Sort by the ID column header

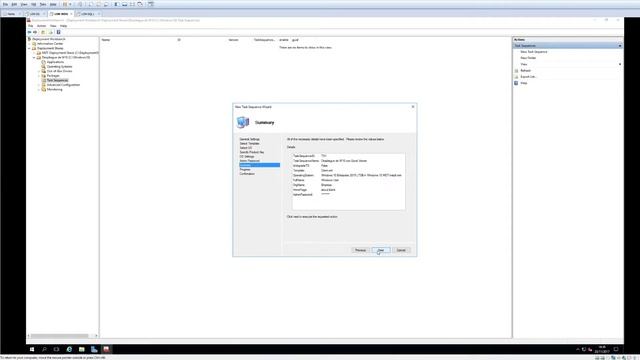pyautogui.click(x=179, y=40)
